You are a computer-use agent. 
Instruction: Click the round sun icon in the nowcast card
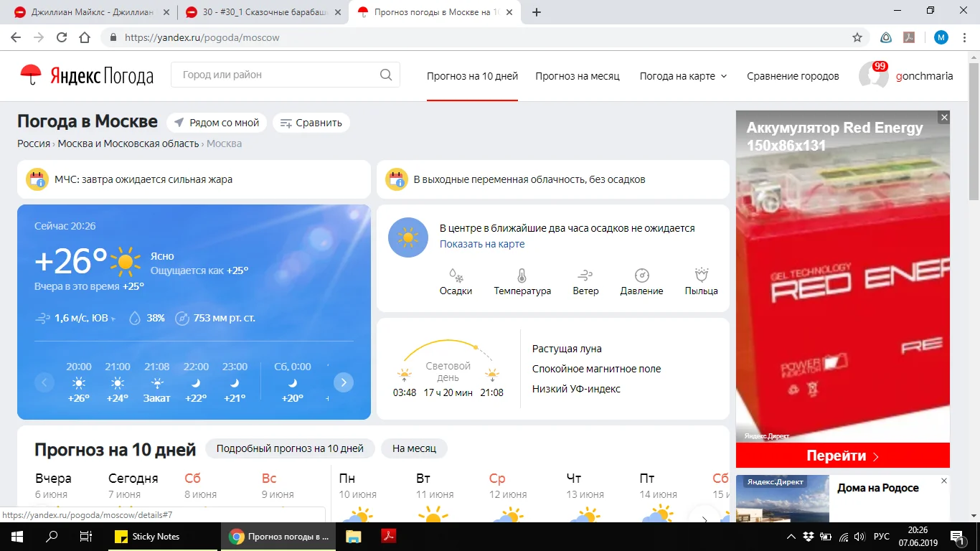pyautogui.click(x=408, y=237)
